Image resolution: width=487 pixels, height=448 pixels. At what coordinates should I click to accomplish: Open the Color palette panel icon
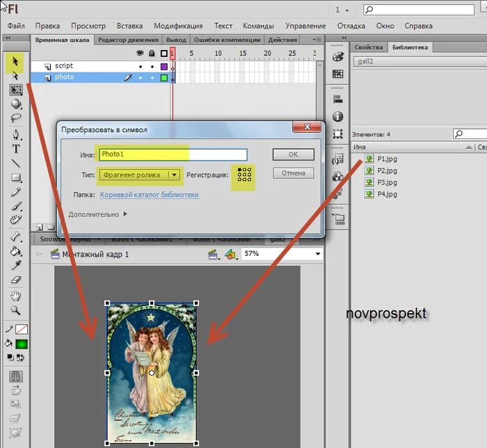click(337, 57)
